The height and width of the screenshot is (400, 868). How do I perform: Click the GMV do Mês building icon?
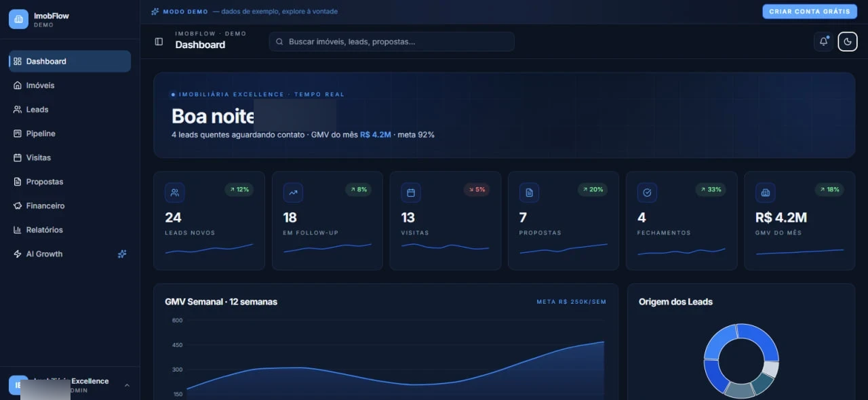tap(766, 193)
